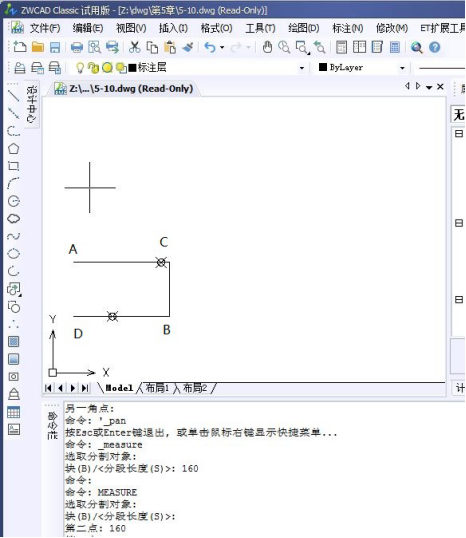Toggle the layer freeze sun icon
The height and width of the screenshot is (538, 466).
tap(107, 68)
